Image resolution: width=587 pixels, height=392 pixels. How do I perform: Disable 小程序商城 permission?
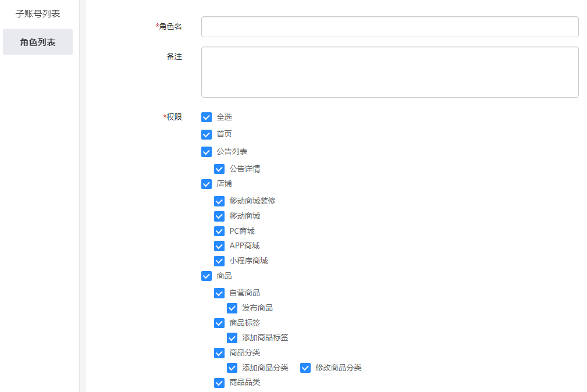tap(219, 261)
